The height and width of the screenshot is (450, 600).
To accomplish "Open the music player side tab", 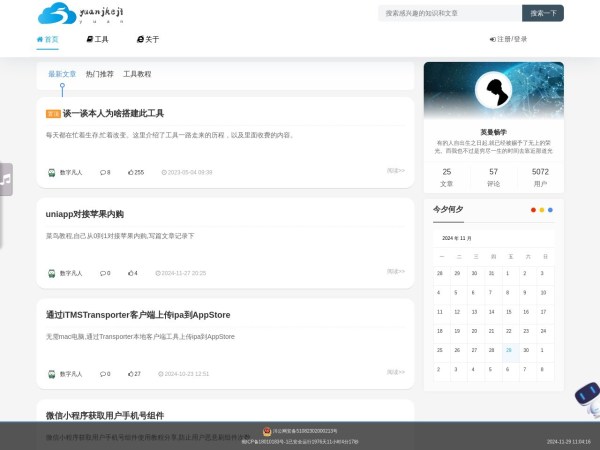I will click(6, 179).
